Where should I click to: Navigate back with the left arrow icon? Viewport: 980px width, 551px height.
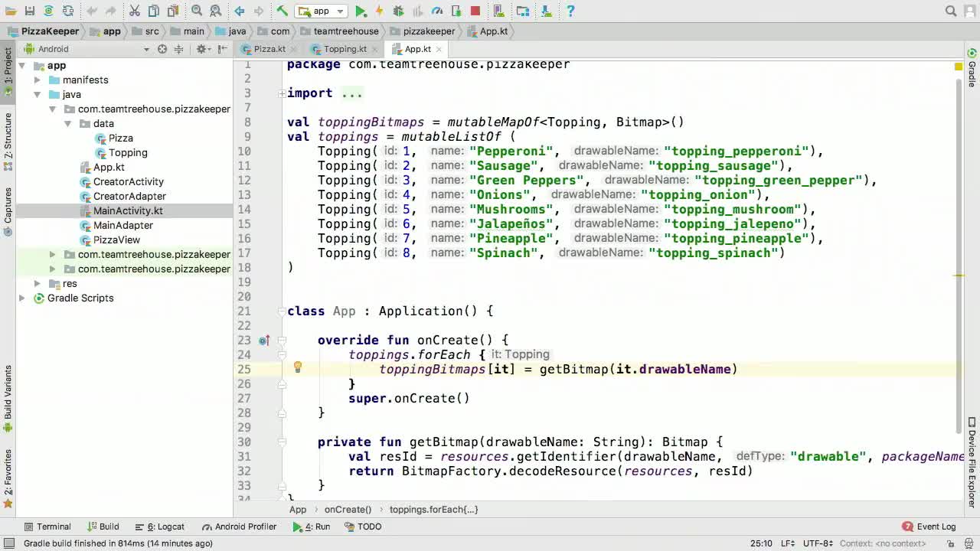coord(240,11)
